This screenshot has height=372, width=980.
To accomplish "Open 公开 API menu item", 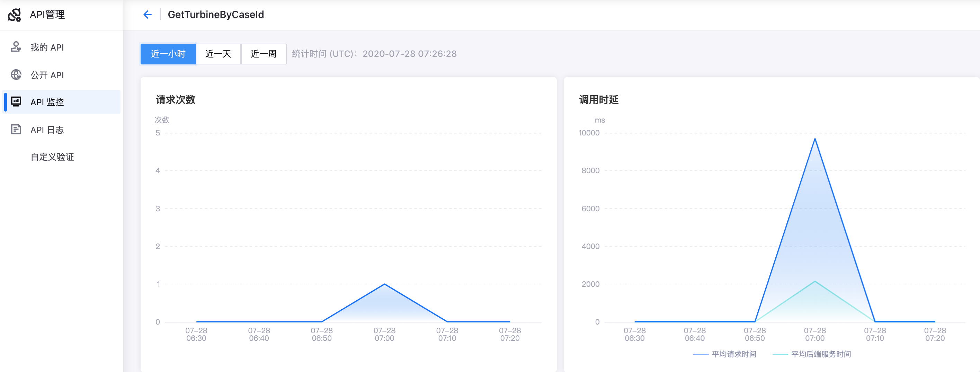I will pos(47,75).
